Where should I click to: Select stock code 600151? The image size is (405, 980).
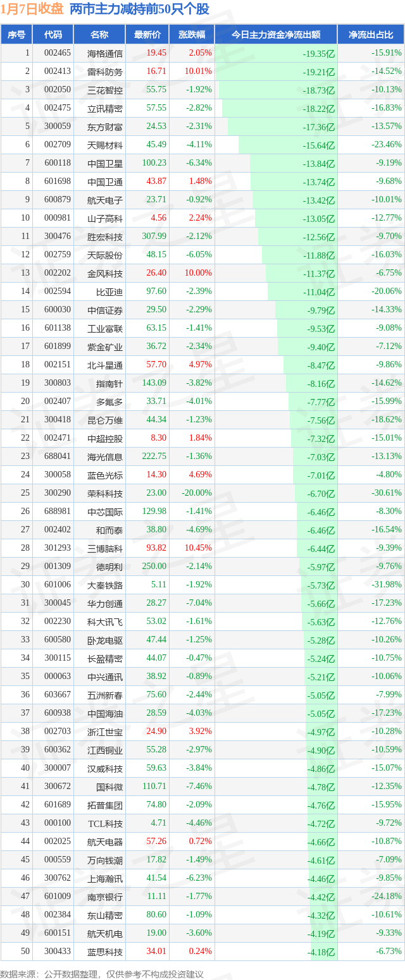coord(58,933)
